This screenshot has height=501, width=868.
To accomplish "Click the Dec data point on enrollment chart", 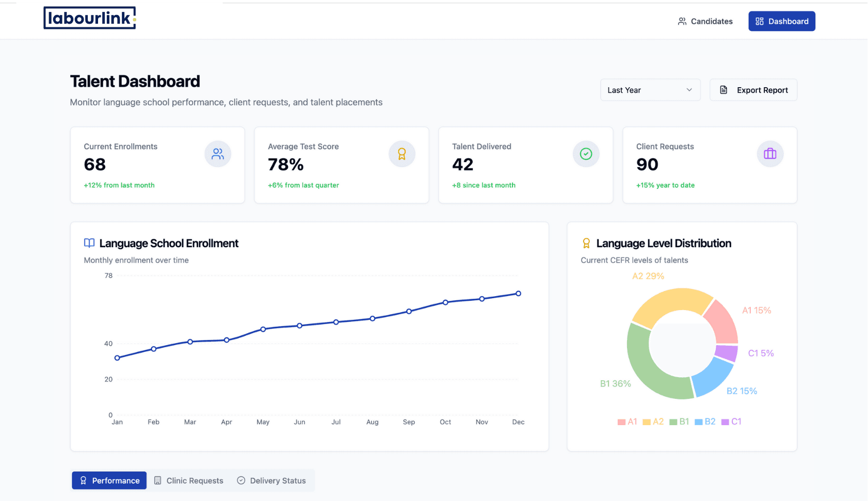I will 518,294.
